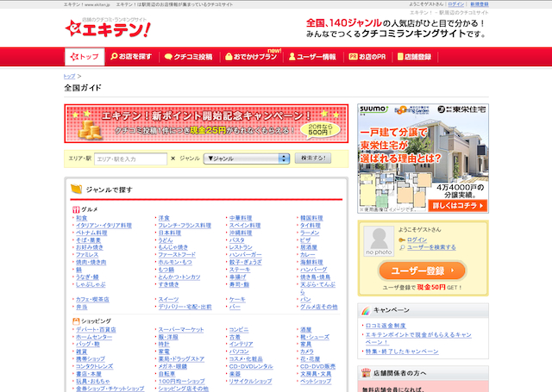Click the エキテン! site logo
552x392 pixels.
pyautogui.click(x=108, y=28)
